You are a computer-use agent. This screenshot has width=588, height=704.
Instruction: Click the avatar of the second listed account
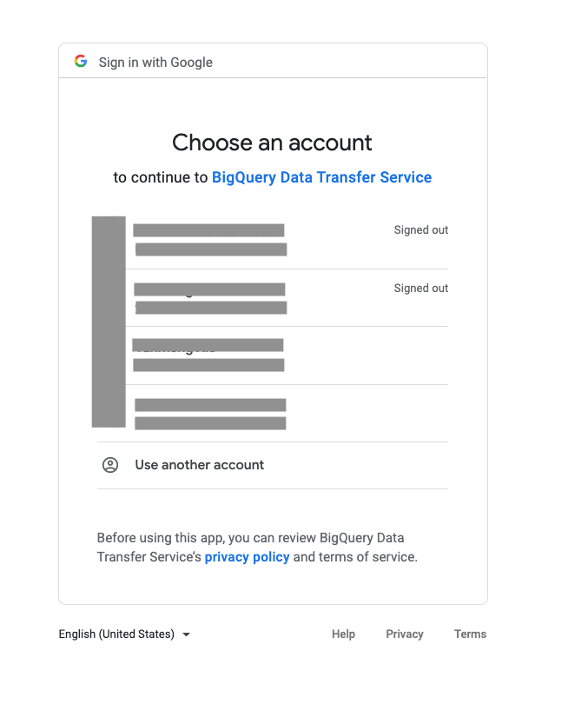click(x=109, y=297)
